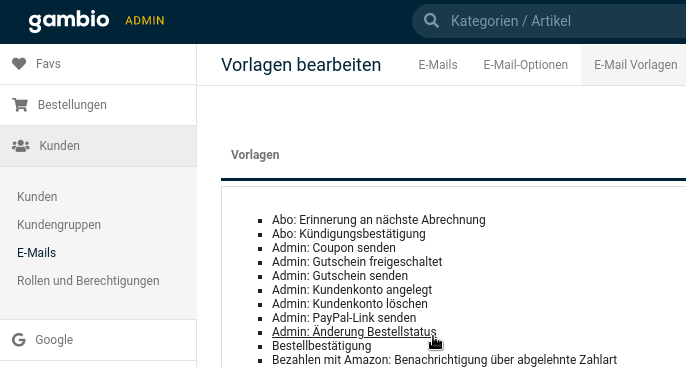The image size is (686, 367).
Task: Click the Bestellungen shopping cart icon
Action: pos(20,105)
